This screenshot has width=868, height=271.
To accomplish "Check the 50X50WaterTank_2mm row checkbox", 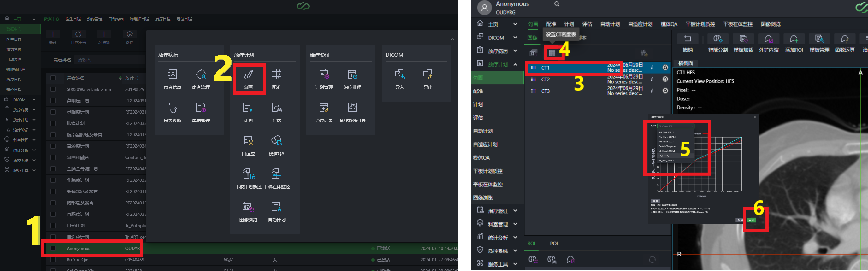I will (x=53, y=89).
